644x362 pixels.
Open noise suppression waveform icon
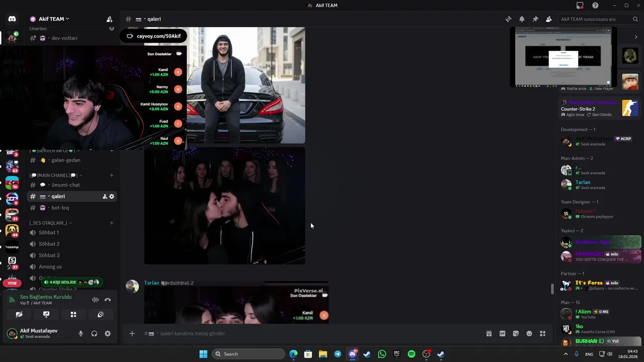[95, 300]
